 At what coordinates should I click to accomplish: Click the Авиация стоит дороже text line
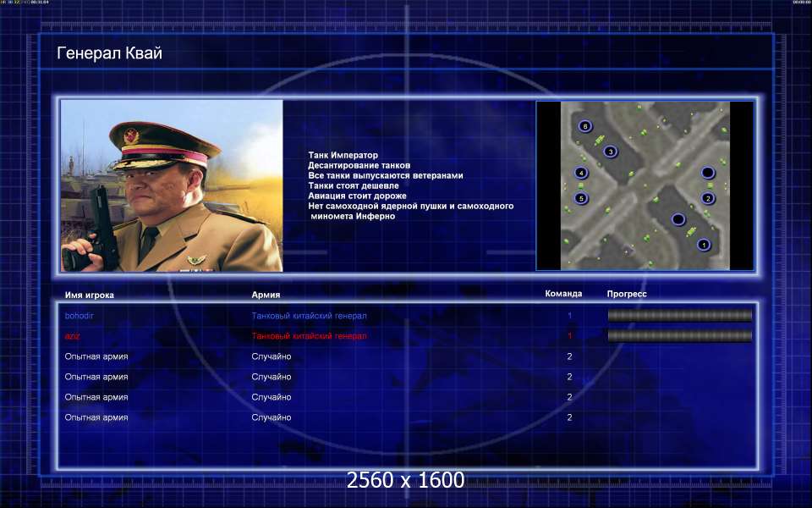point(357,196)
